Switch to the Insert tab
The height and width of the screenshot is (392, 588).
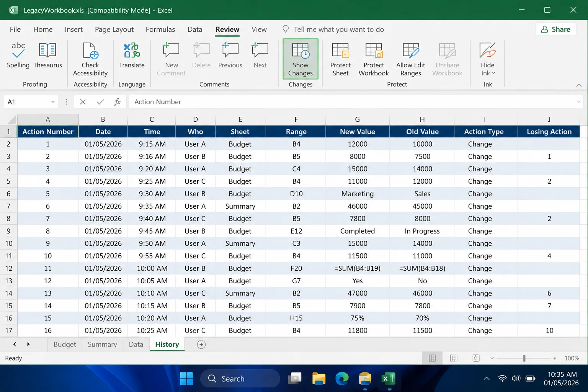[x=73, y=29]
